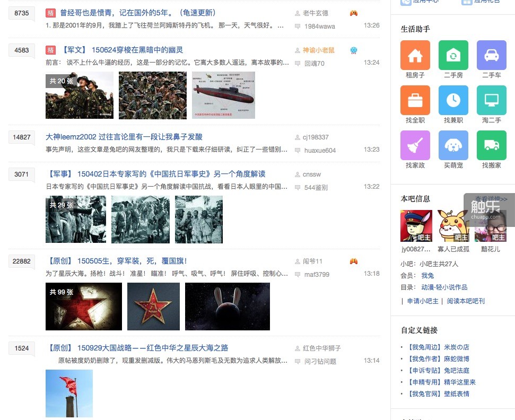The height and width of the screenshot is (420, 515).
Task: Click the 8735 reply count box
Action: point(21,13)
